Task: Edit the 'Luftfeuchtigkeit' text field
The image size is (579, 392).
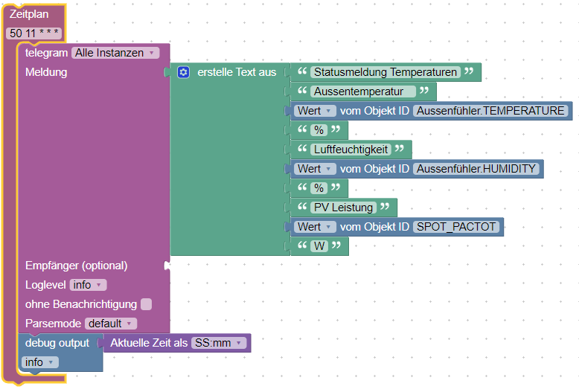Action: [x=351, y=150]
